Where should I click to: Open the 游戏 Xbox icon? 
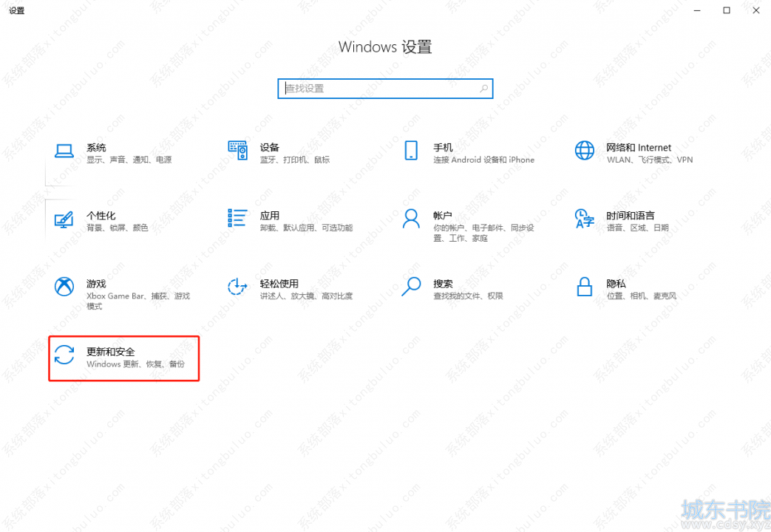(x=64, y=287)
